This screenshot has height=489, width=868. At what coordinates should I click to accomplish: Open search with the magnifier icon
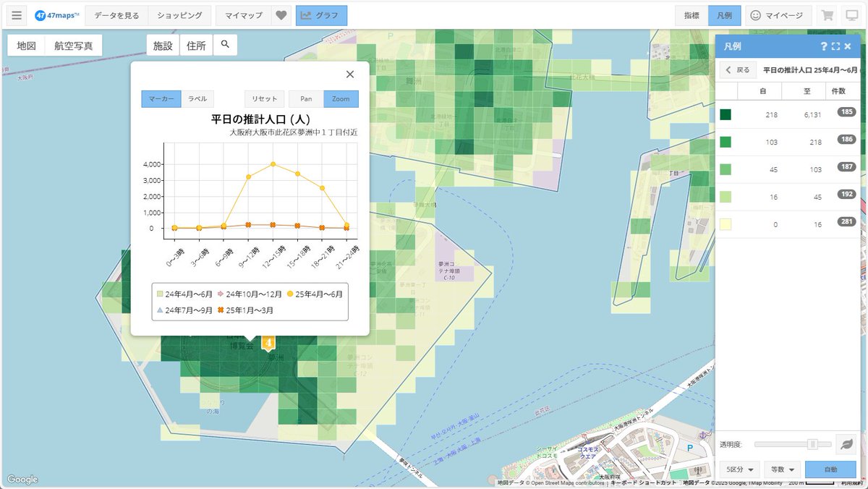point(224,44)
